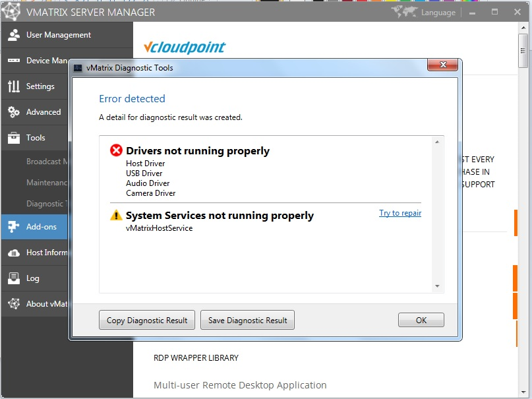Confirm the dialog with OK
The width and height of the screenshot is (532, 399).
(x=421, y=320)
